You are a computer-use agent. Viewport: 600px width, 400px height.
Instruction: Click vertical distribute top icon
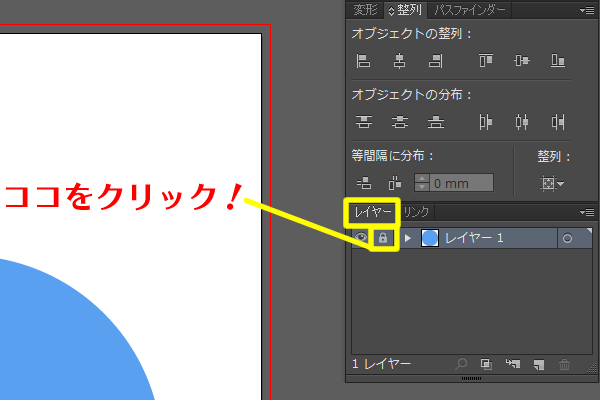coord(364,122)
